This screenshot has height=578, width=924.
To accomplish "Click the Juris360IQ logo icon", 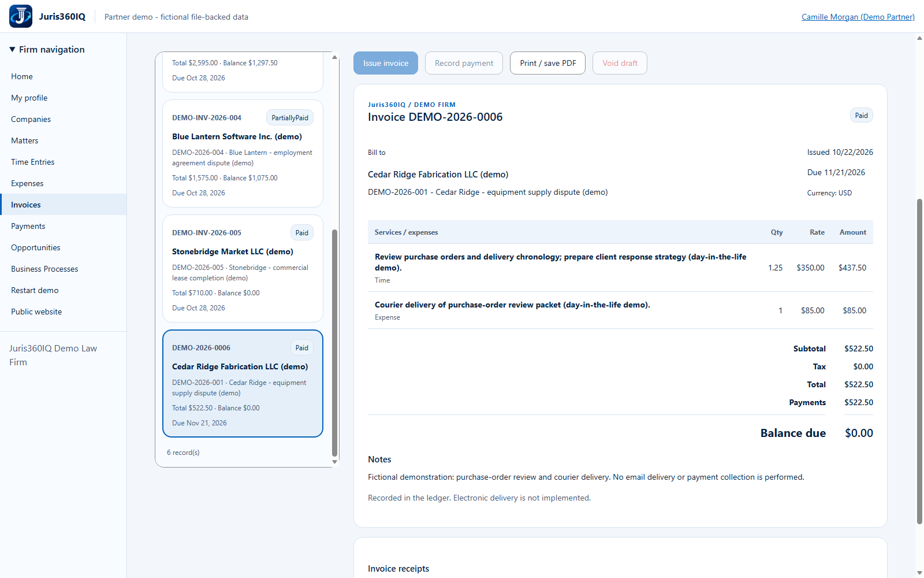I will coord(21,16).
